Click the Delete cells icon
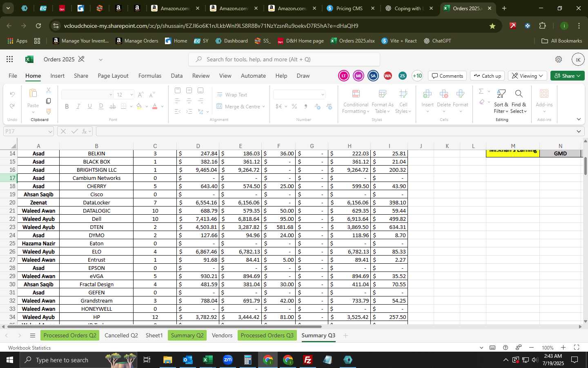The image size is (588, 368). pyautogui.click(x=444, y=94)
